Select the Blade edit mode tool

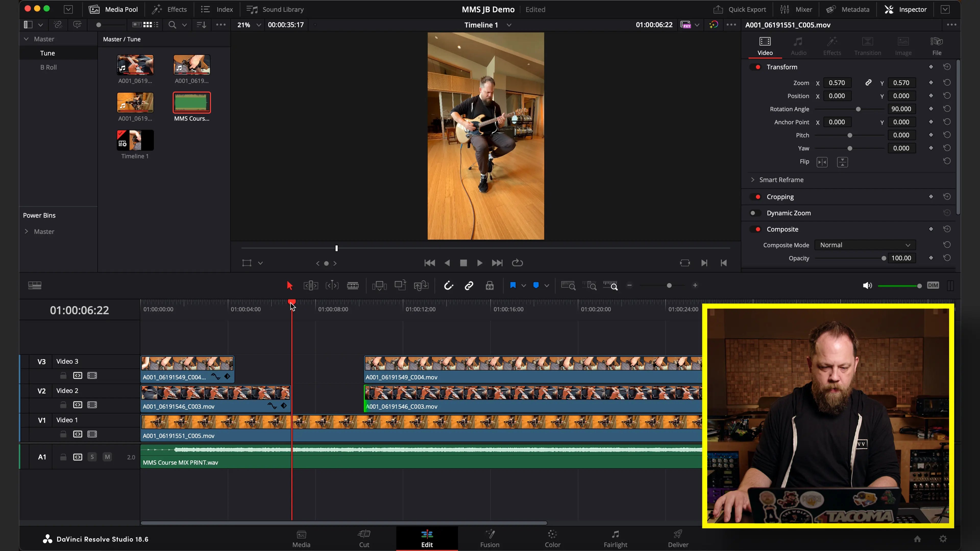tap(353, 286)
